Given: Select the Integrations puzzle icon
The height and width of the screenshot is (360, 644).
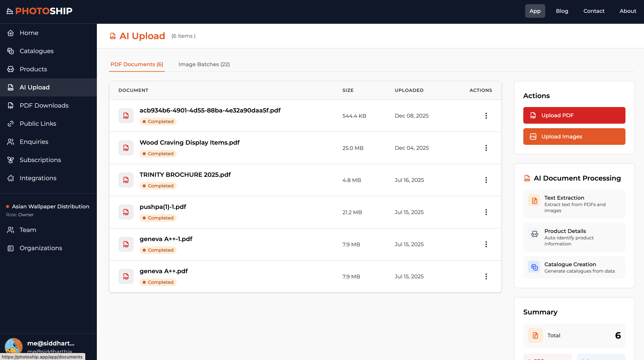Looking at the screenshot, I should click(11, 178).
